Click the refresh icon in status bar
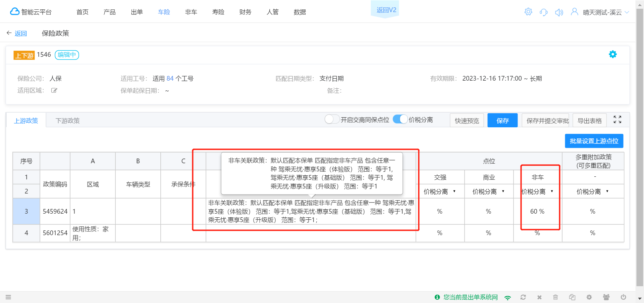This screenshot has width=644, height=303. point(523,297)
